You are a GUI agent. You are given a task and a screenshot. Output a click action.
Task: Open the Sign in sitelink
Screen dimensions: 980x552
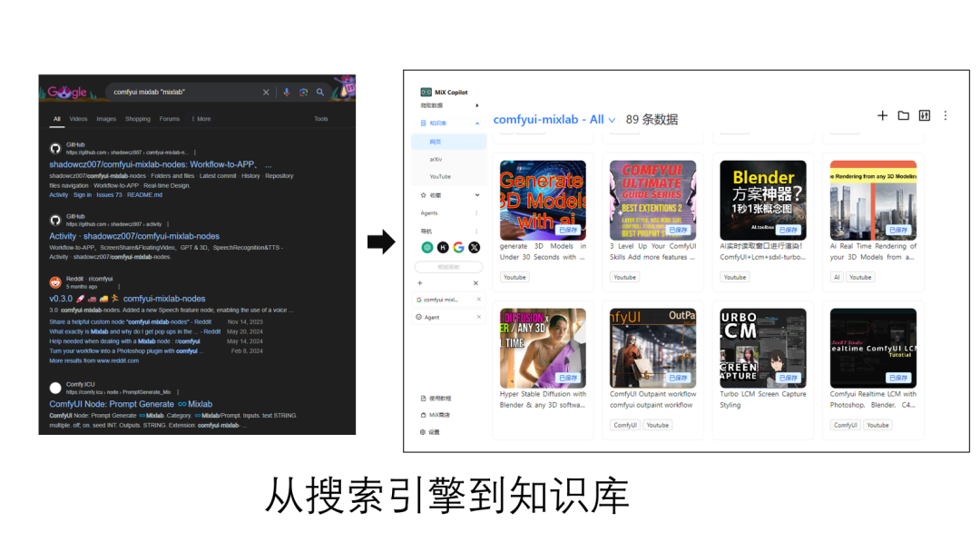82,195
